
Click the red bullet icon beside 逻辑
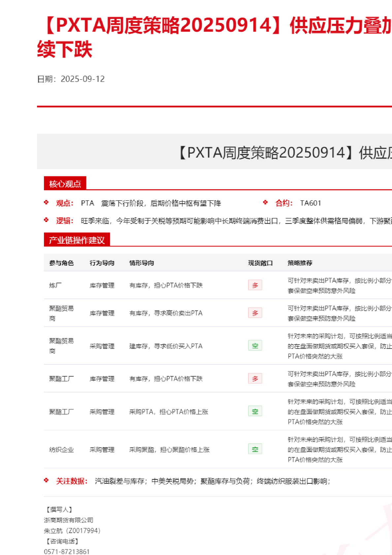tap(46, 220)
